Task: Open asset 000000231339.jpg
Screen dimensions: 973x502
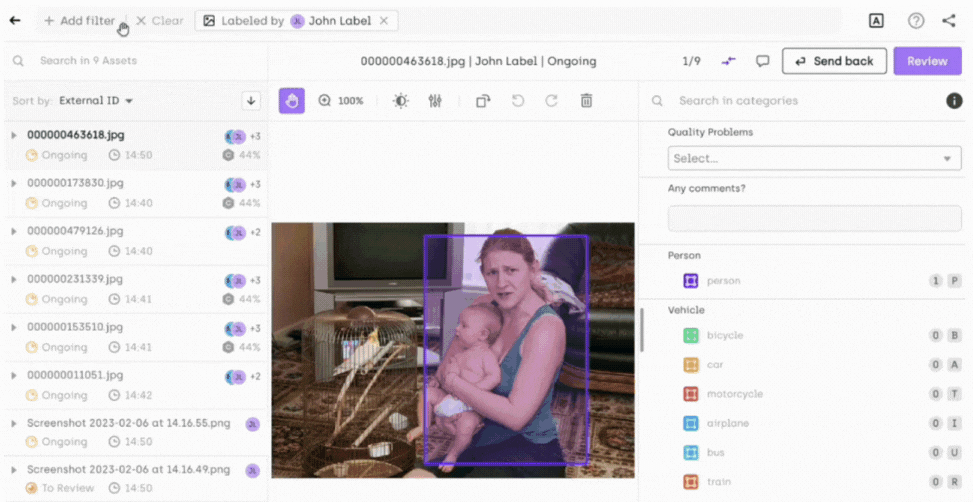Action: tap(75, 279)
